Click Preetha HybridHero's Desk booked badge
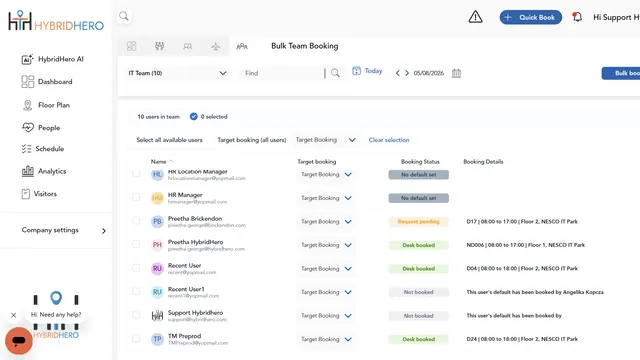This screenshot has width=640, height=360. (418, 245)
